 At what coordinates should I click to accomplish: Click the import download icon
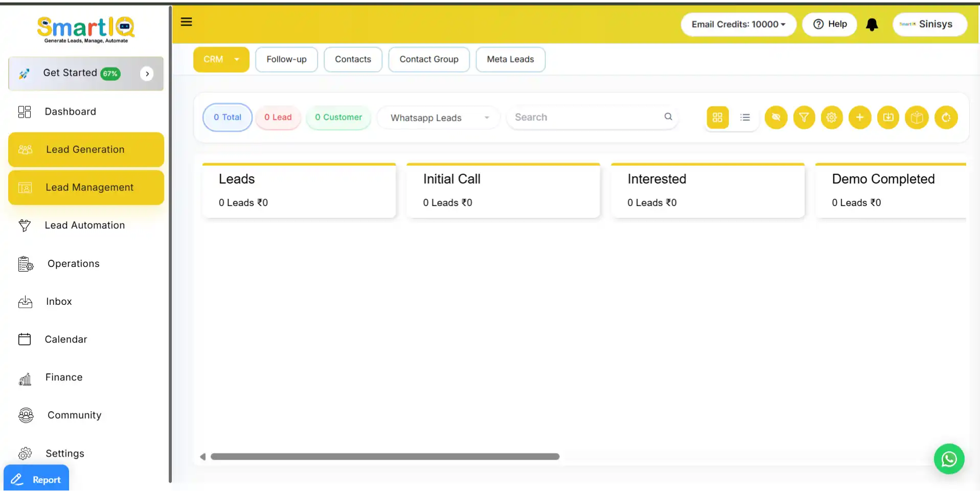tap(888, 118)
